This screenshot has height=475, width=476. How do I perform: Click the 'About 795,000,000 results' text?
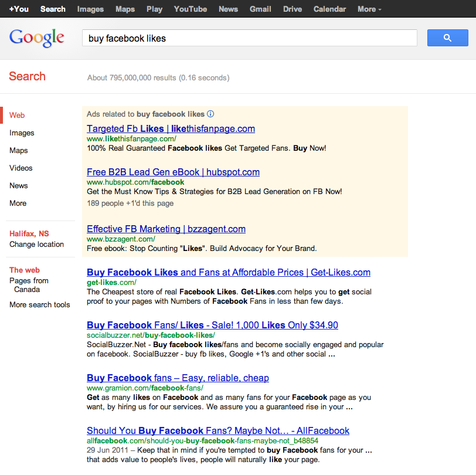click(x=158, y=78)
